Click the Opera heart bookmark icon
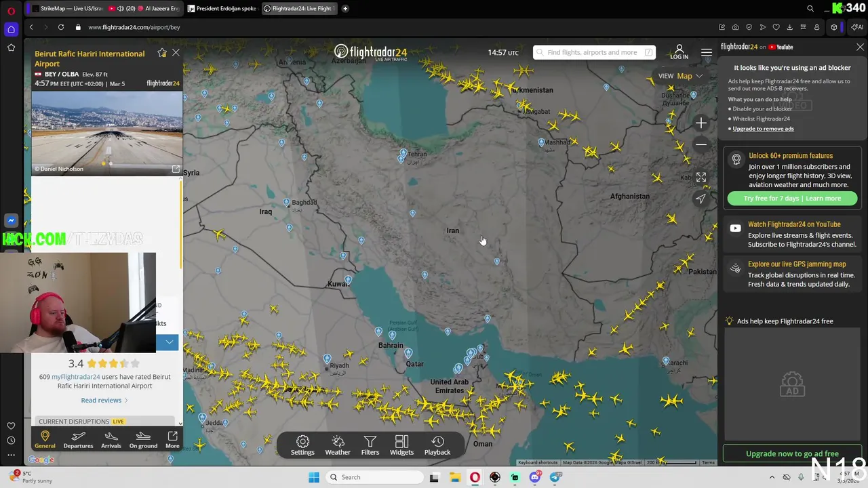This screenshot has height=488, width=868. 776,27
